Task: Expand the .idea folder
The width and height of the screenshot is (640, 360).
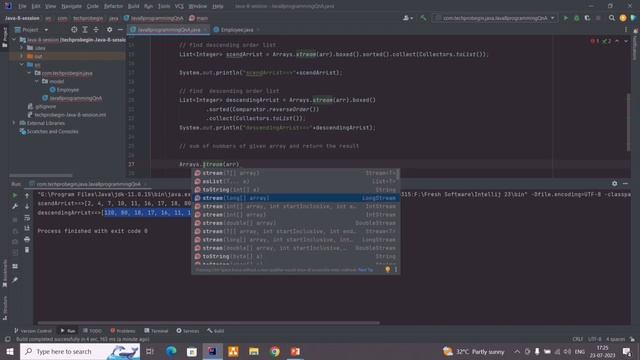Action: pyautogui.click(x=22, y=48)
